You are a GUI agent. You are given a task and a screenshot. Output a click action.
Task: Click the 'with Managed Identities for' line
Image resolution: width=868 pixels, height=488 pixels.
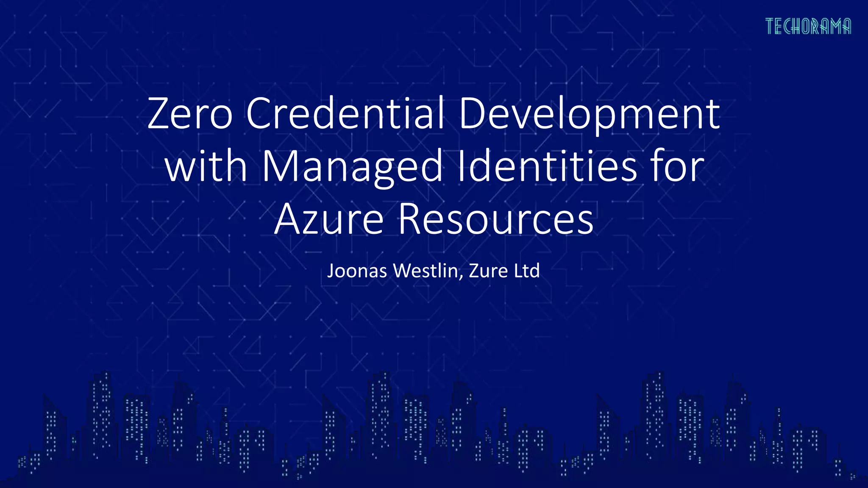pyautogui.click(x=434, y=166)
